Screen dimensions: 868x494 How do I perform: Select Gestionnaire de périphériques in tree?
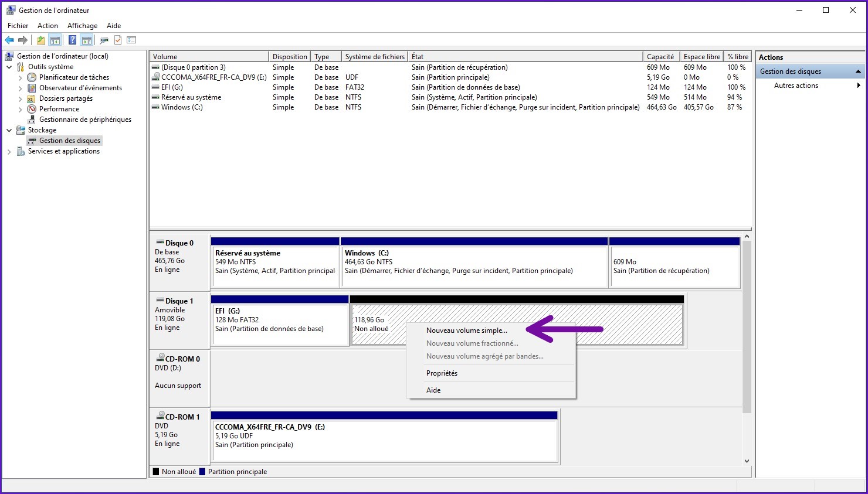[x=85, y=120]
